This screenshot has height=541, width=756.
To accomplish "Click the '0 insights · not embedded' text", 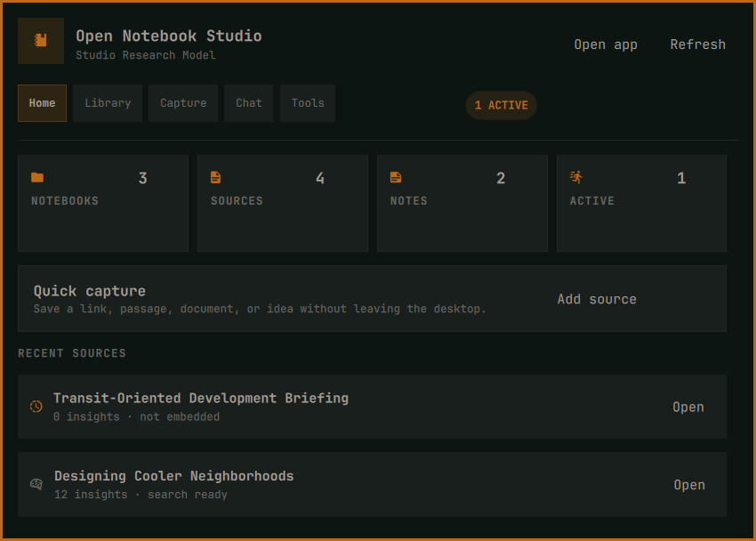I will pyautogui.click(x=136, y=416).
